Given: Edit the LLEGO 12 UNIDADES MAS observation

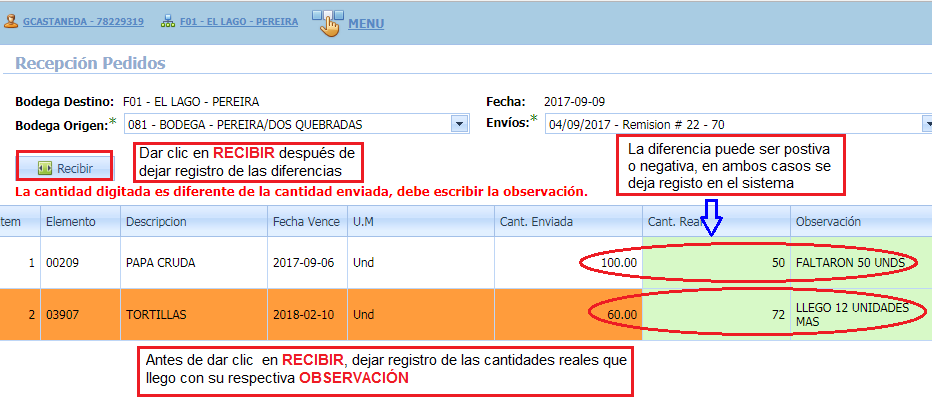Looking at the screenshot, I should point(861,314).
